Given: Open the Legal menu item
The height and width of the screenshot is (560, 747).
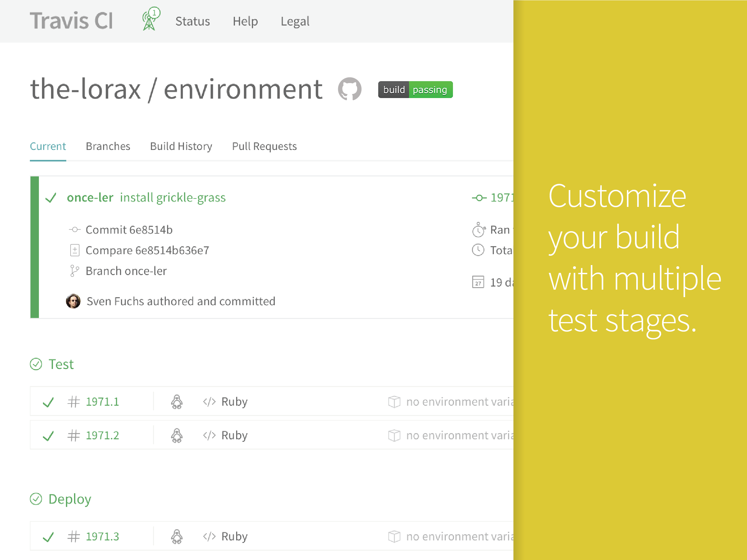Looking at the screenshot, I should pos(295,21).
